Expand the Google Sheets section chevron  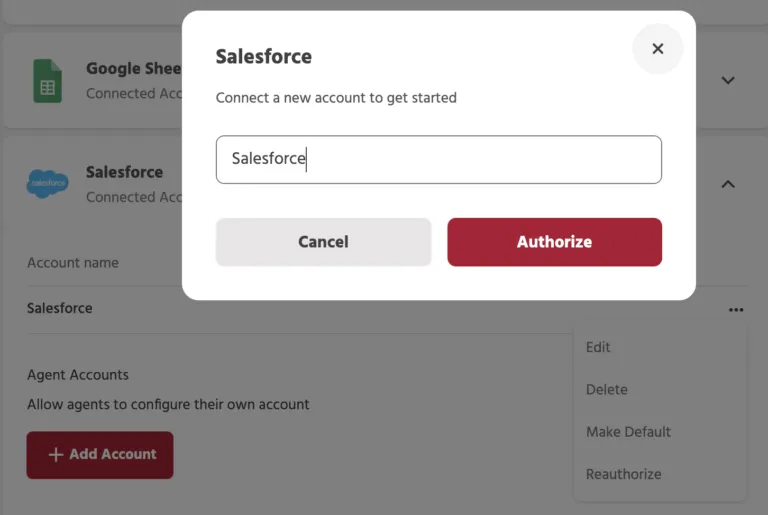pos(728,80)
